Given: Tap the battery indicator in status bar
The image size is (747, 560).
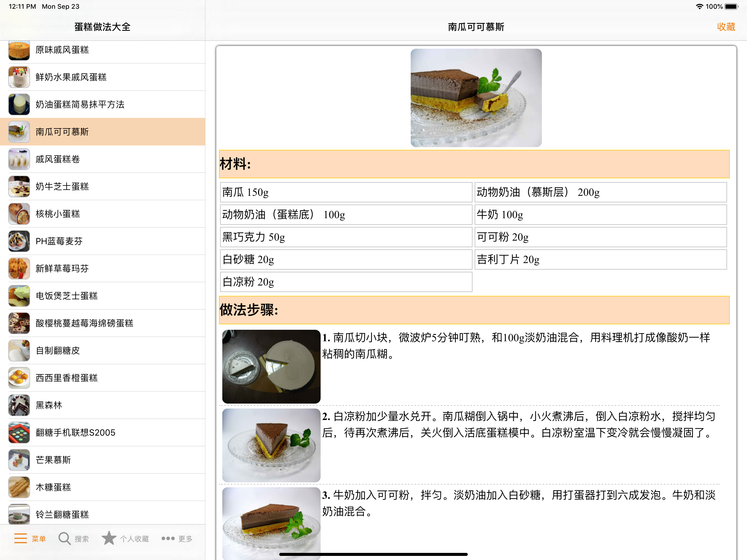Looking at the screenshot, I should click(x=731, y=6).
